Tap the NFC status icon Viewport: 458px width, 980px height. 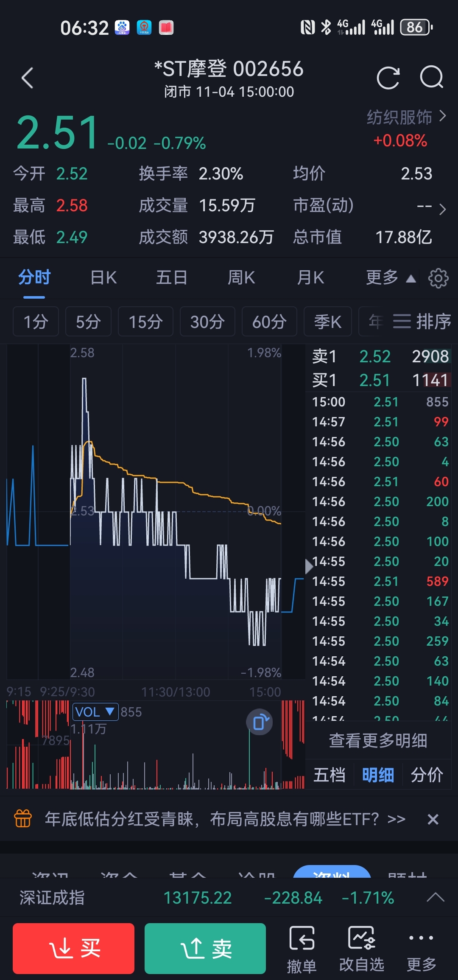307,28
